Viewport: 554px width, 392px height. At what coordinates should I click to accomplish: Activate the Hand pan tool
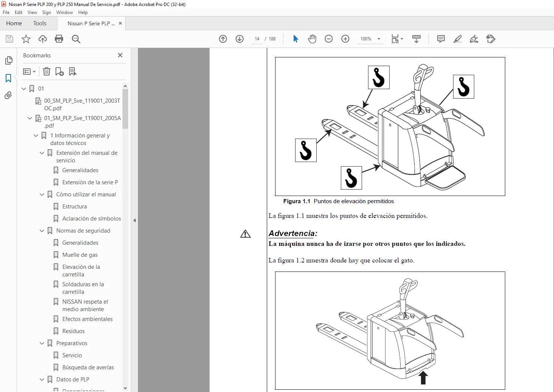(312, 39)
